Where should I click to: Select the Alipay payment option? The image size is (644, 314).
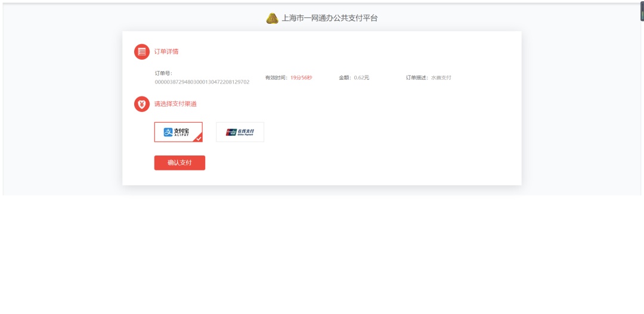(x=178, y=132)
